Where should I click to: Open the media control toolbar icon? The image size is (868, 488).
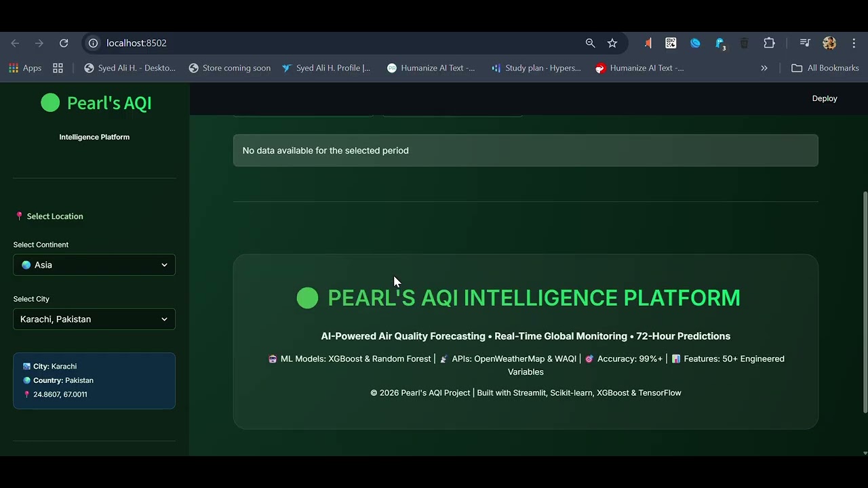coord(805,43)
